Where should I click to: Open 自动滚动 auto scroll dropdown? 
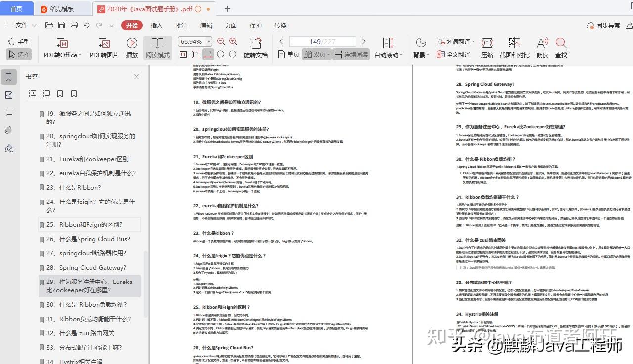388,48
